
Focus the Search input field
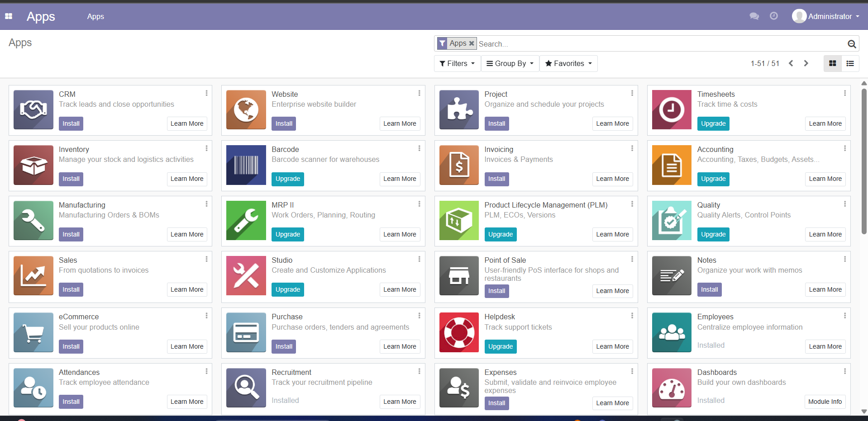pos(661,44)
